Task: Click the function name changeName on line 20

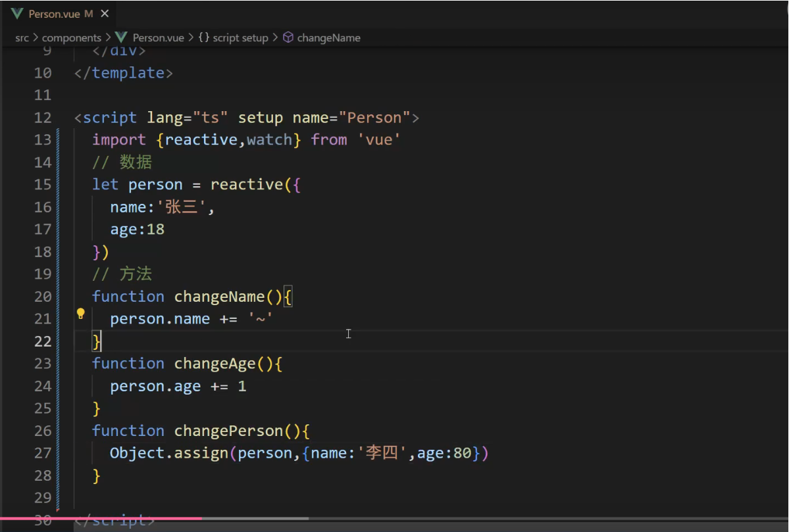Action: point(219,297)
